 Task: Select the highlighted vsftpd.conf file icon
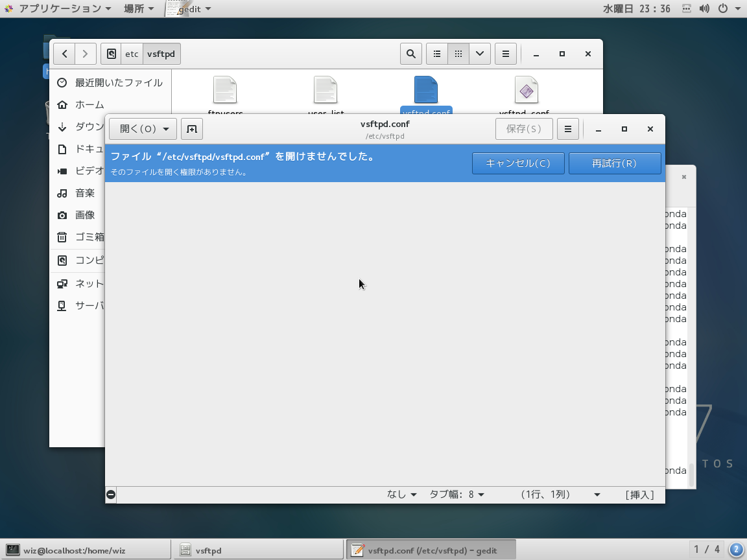(426, 89)
